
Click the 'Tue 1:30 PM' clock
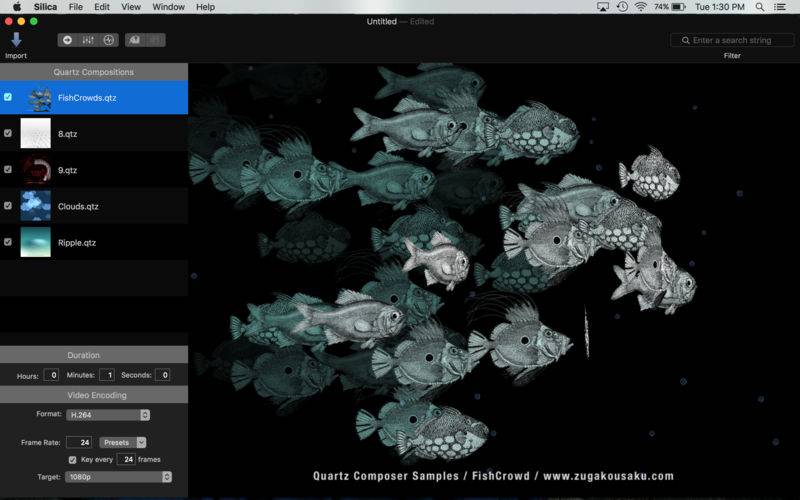click(x=719, y=7)
